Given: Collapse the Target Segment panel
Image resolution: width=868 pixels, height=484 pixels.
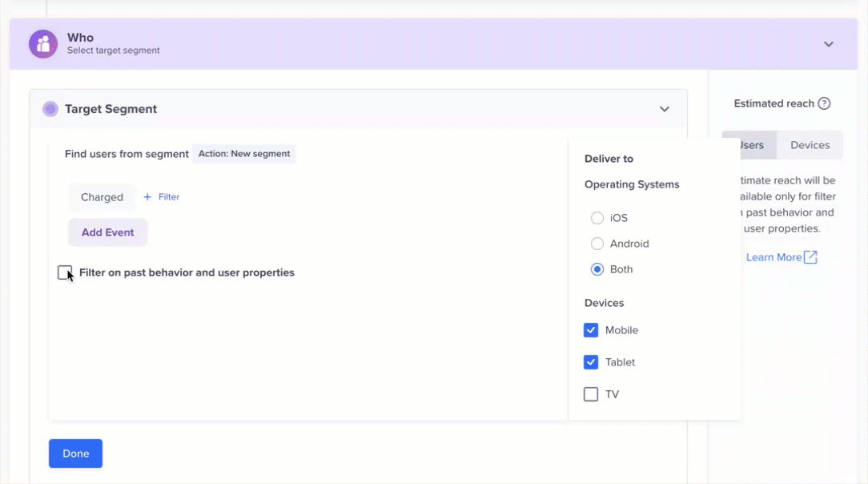Looking at the screenshot, I should point(664,108).
